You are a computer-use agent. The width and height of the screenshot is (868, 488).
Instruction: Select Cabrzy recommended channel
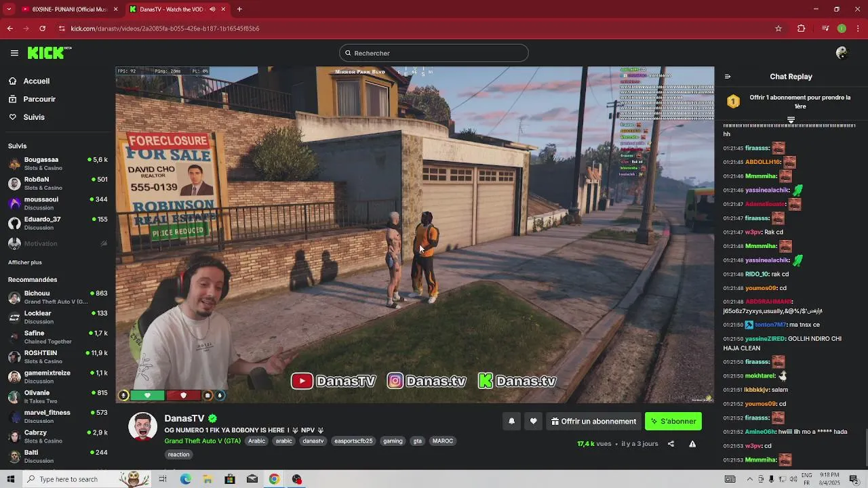(57, 436)
